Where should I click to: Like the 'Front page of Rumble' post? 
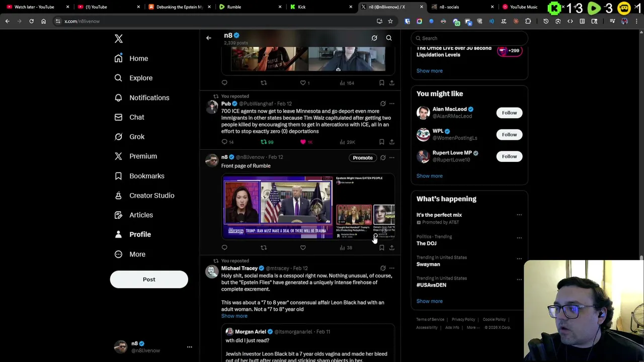(303, 247)
